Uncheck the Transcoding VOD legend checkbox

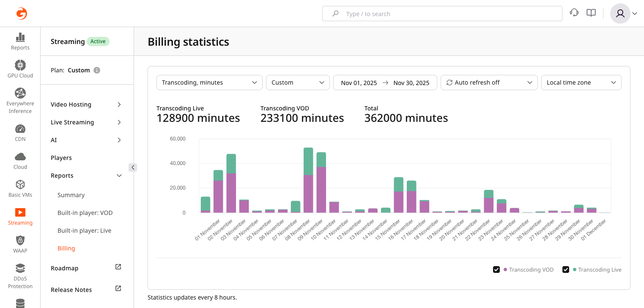tap(496, 269)
